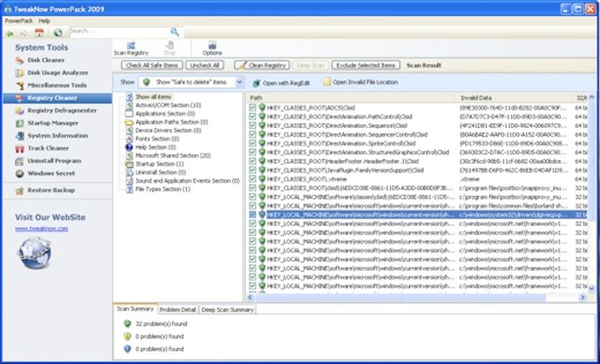Select Registry Defragmenter in System Tools
This screenshot has height=364, width=600.
[61, 110]
